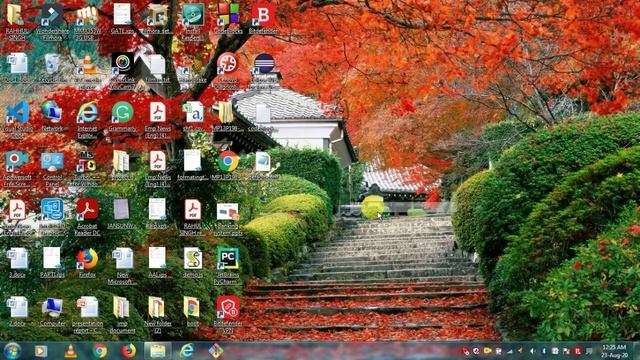Image resolution: width=640 pixels, height=360 pixels.
Task: Select the Eclipse IDE desktop shortcut
Action: coord(263,70)
